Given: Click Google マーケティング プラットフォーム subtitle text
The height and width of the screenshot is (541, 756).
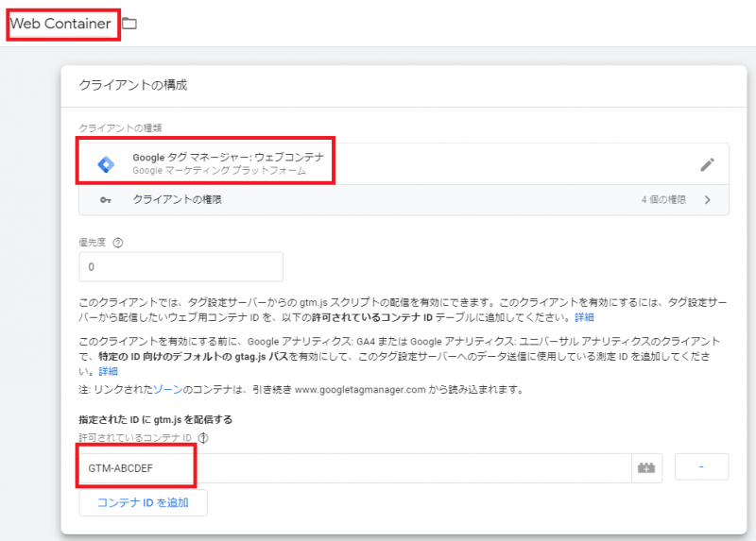Looking at the screenshot, I should click(x=219, y=171).
